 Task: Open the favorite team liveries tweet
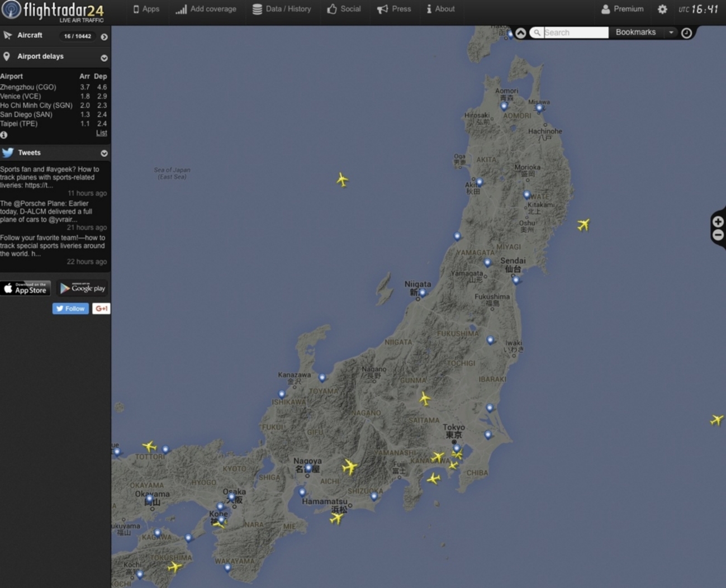coord(54,246)
